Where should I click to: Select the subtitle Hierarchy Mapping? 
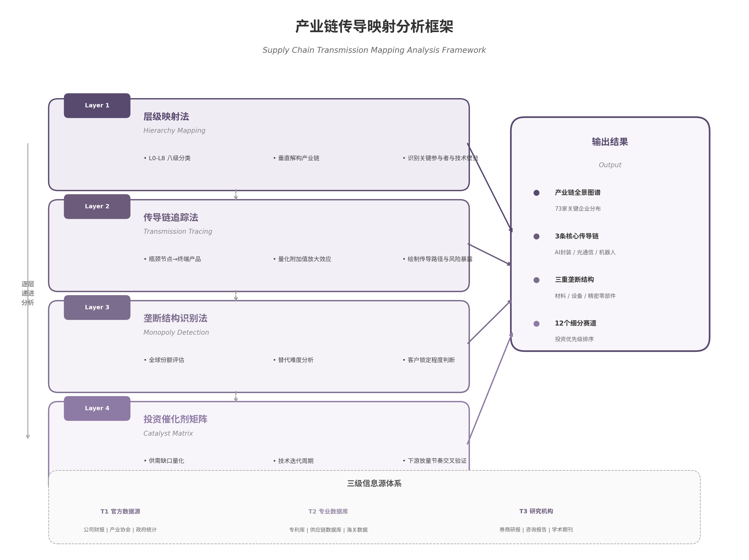[x=174, y=130]
